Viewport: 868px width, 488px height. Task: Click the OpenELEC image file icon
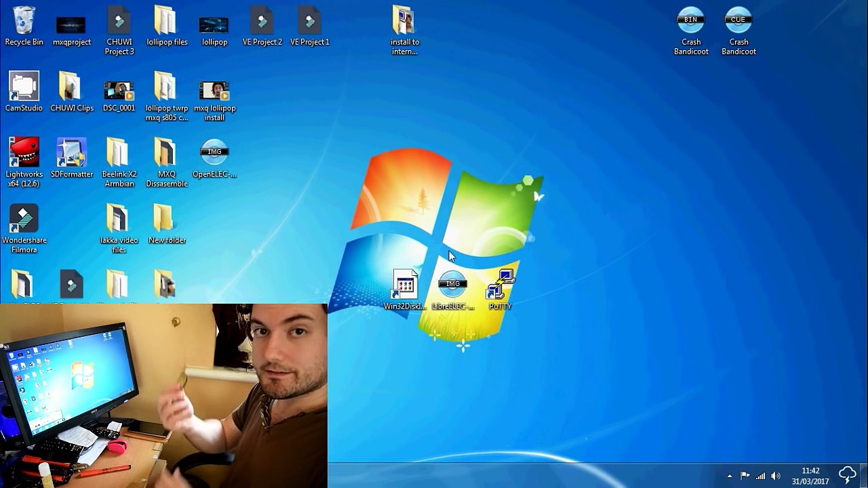(x=214, y=159)
